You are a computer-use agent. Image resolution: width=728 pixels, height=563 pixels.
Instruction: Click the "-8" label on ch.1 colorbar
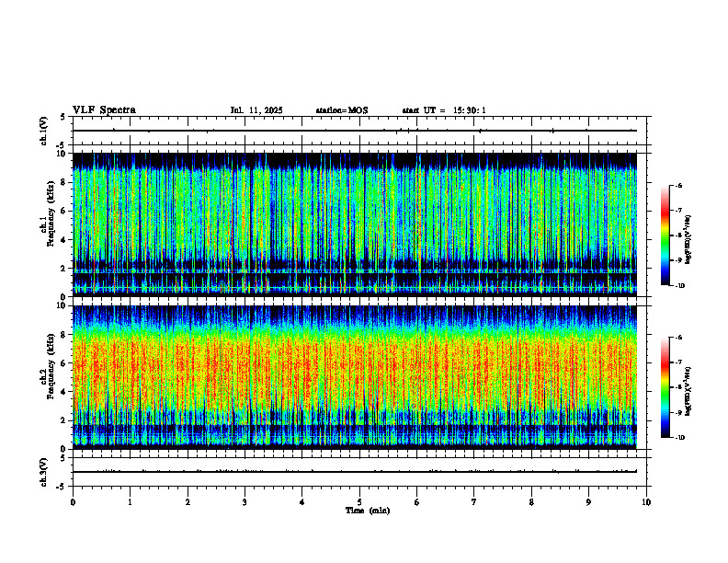(x=678, y=236)
